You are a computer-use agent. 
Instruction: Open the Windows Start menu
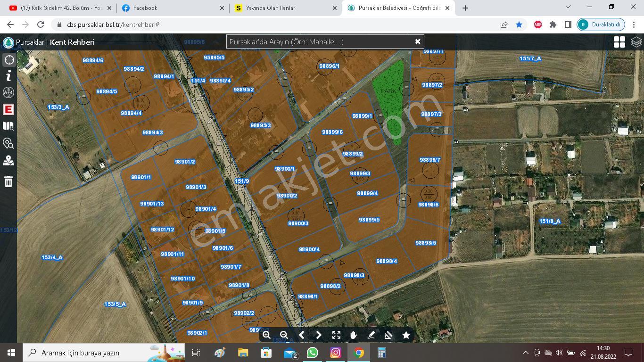point(11,353)
